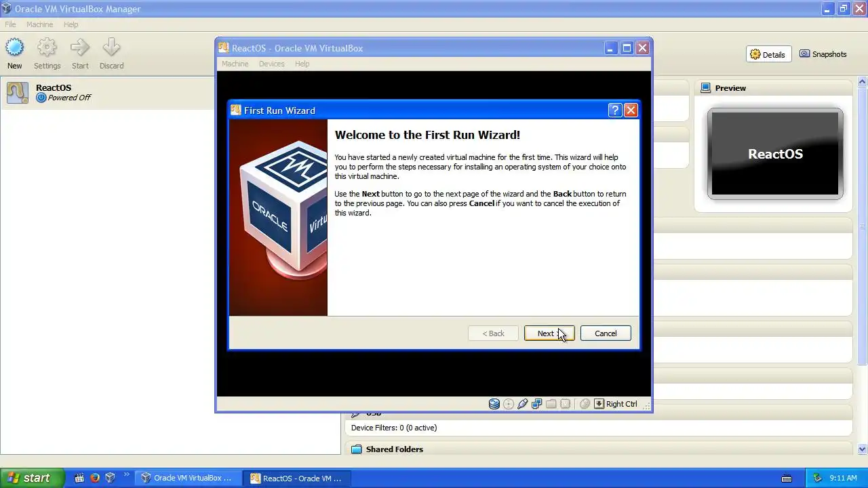Image resolution: width=868 pixels, height=488 pixels.
Task: Click the USB devices status icon
Action: point(523,404)
